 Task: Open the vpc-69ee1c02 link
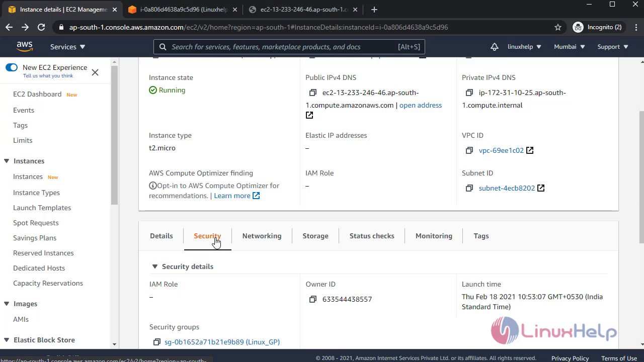tap(501, 150)
